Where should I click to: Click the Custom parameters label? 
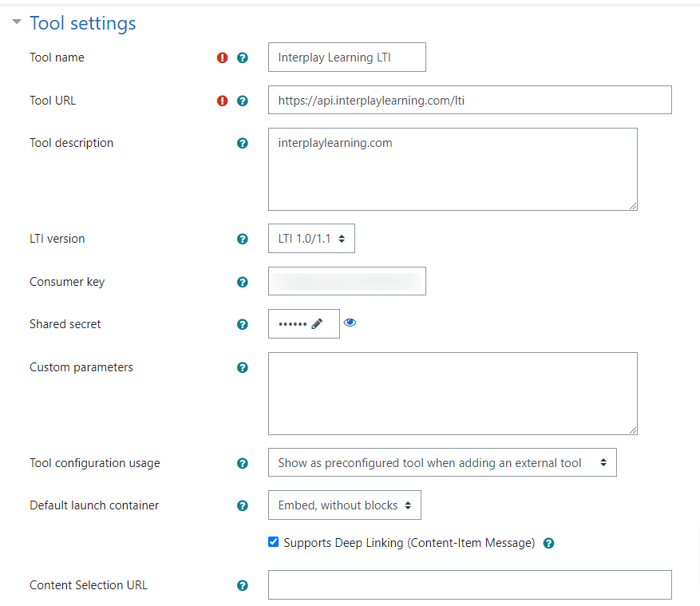(81, 367)
